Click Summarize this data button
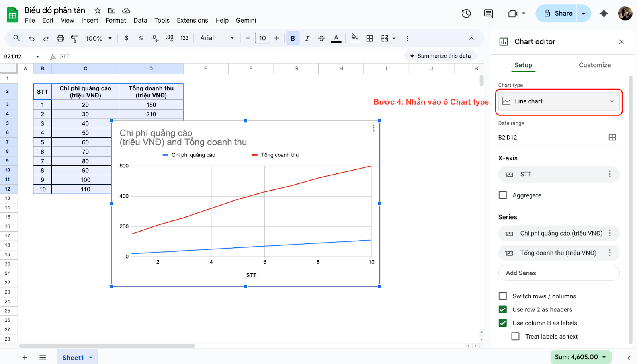The width and height of the screenshot is (637, 364). (440, 56)
